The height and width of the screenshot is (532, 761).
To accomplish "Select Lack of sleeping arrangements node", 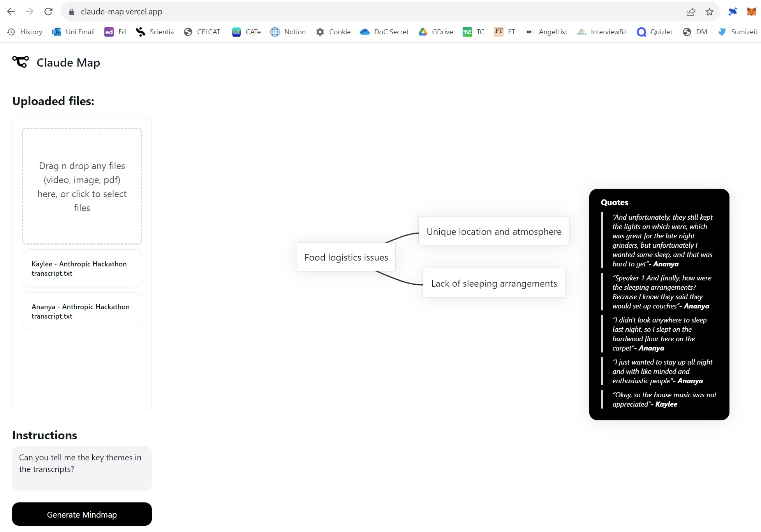I will click(x=493, y=283).
